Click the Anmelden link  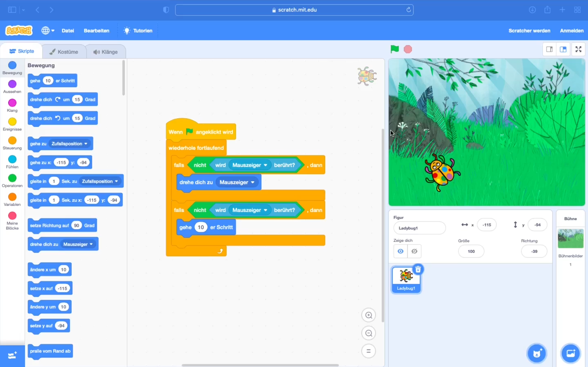point(571,30)
